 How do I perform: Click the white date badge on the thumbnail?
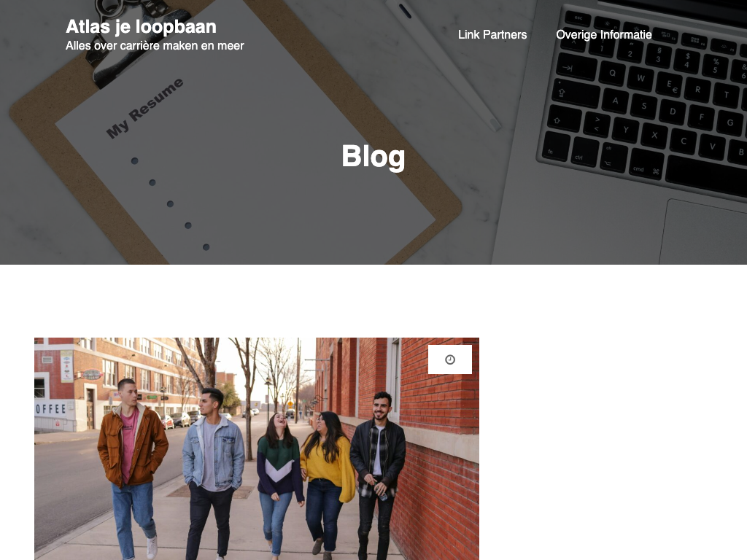(x=449, y=359)
